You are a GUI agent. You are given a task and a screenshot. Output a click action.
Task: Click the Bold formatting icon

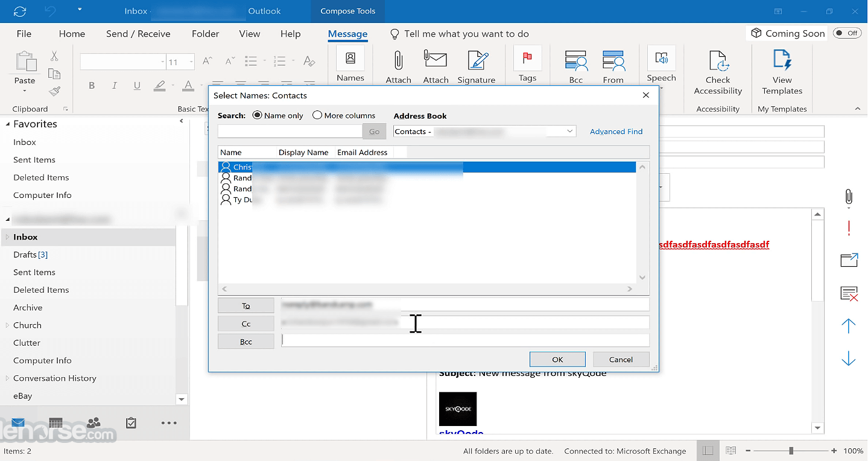[x=92, y=86]
